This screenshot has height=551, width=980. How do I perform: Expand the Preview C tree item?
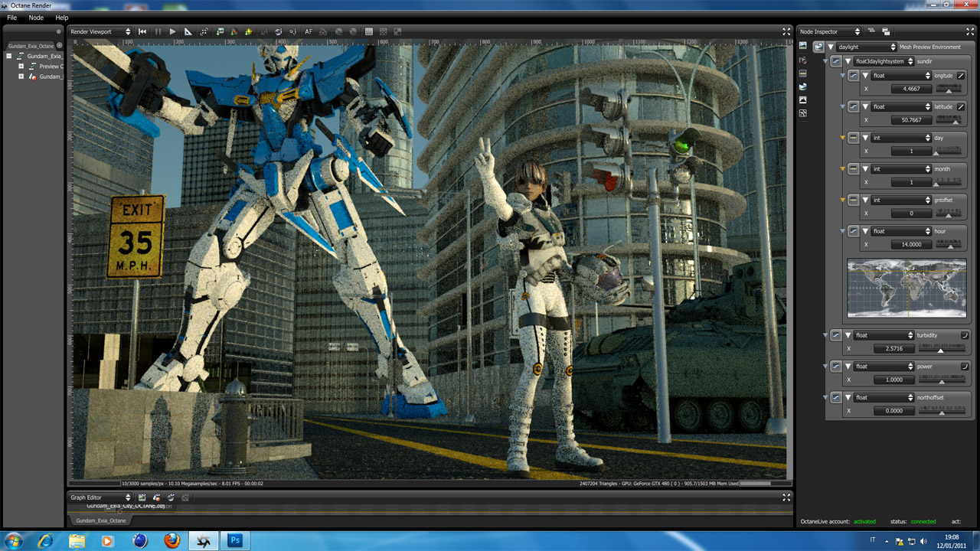(x=21, y=67)
